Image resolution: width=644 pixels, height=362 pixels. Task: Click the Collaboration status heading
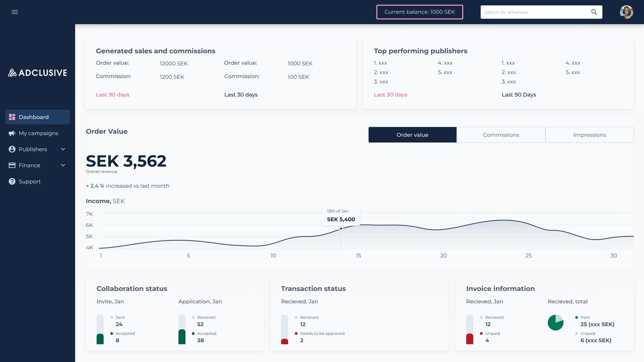tap(132, 289)
